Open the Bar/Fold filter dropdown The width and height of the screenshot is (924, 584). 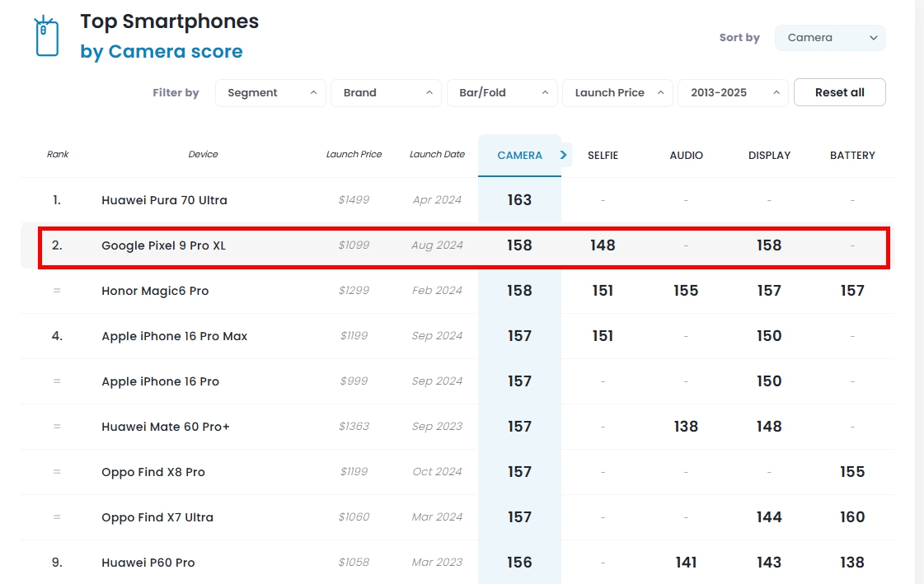coord(502,93)
